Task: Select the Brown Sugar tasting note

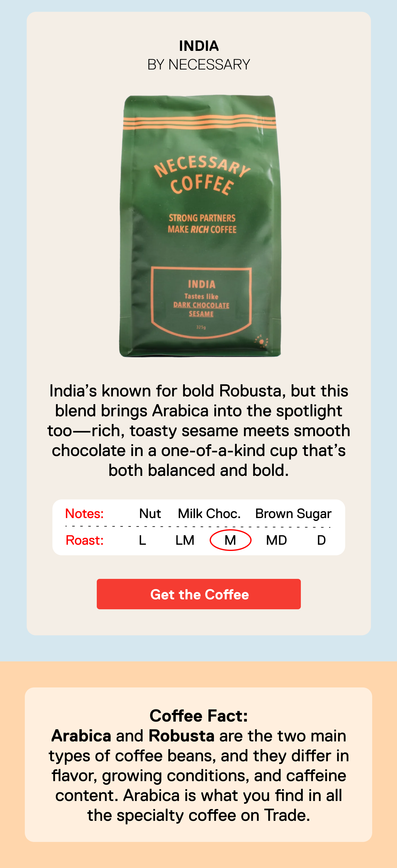Action: coord(293,514)
